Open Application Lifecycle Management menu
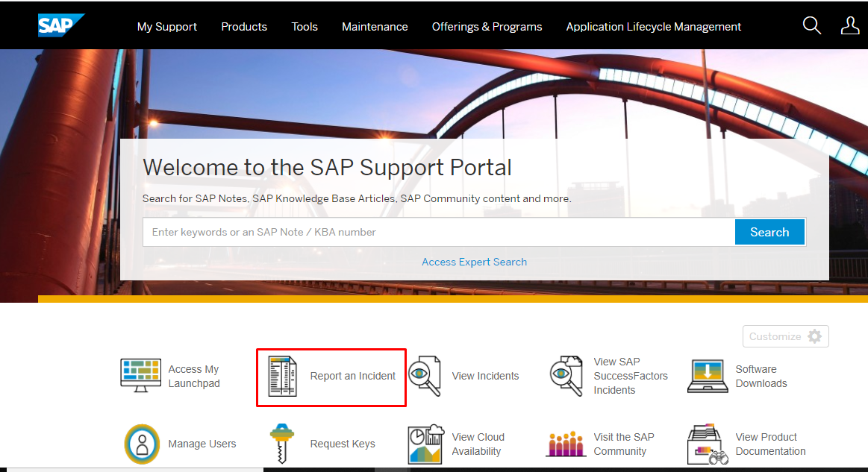 pyautogui.click(x=653, y=27)
